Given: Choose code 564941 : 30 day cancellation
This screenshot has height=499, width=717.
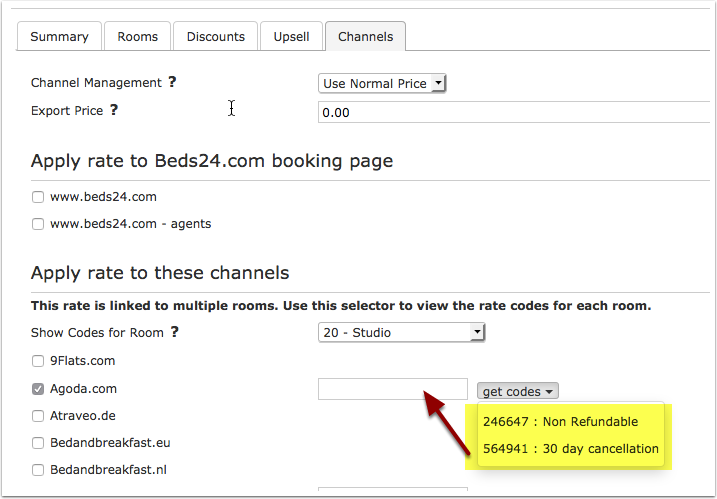Looking at the screenshot, I should [x=571, y=448].
